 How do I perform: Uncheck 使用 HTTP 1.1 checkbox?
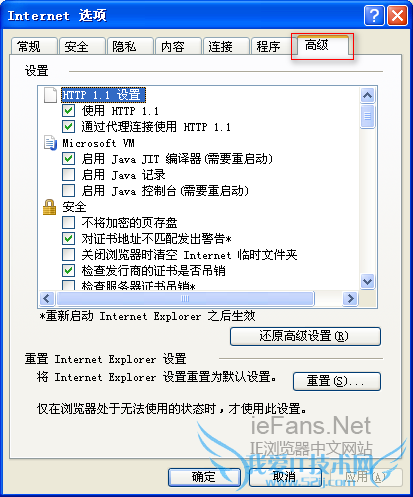68,111
